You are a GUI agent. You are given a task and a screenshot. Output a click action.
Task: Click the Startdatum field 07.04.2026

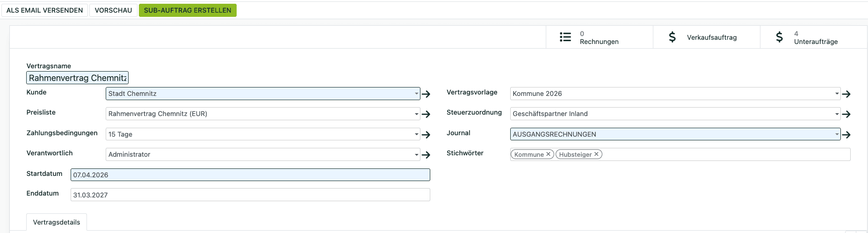[x=250, y=175]
